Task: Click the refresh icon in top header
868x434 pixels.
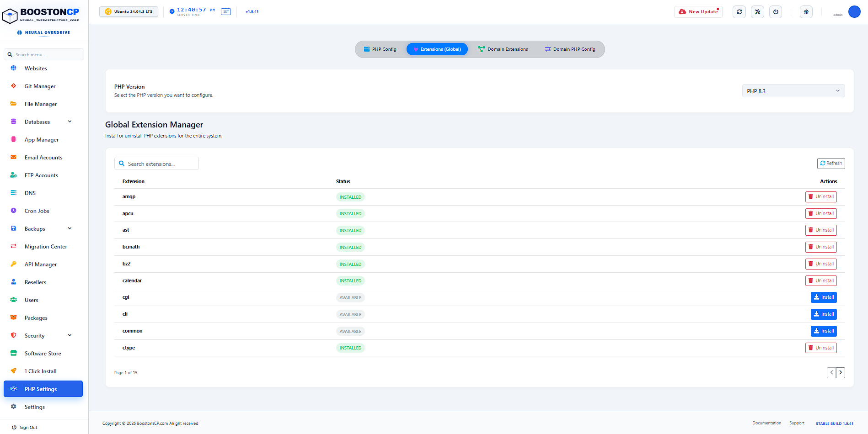Action: 739,12
